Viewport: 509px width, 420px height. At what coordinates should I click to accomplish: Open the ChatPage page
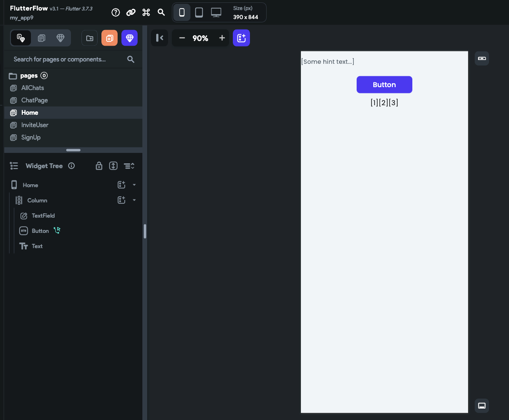[x=73, y=100]
